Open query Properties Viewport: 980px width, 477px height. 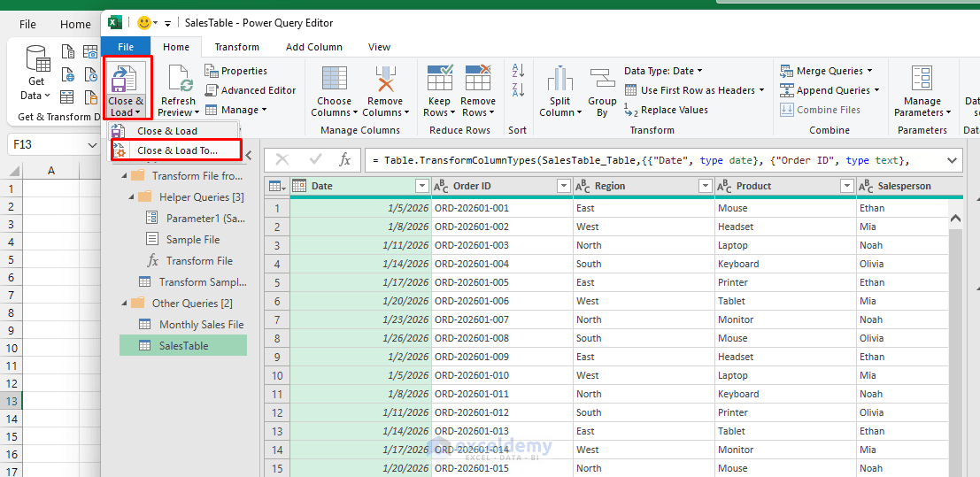[x=236, y=71]
